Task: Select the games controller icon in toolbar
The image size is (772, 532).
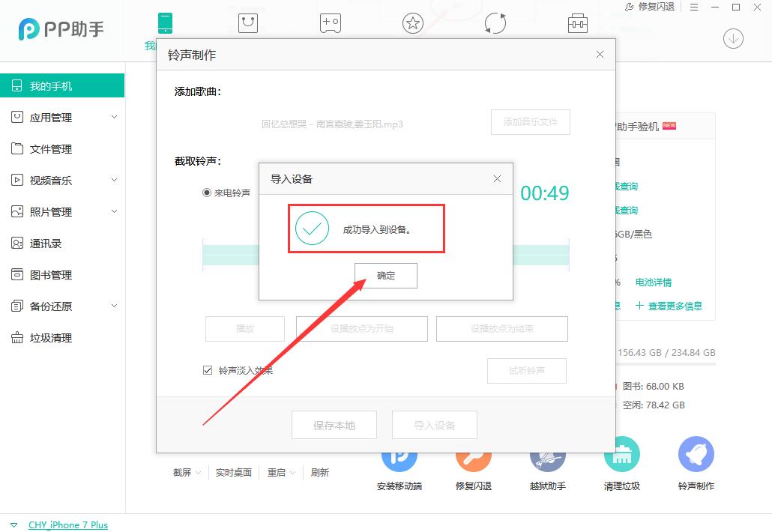Action: tap(330, 23)
